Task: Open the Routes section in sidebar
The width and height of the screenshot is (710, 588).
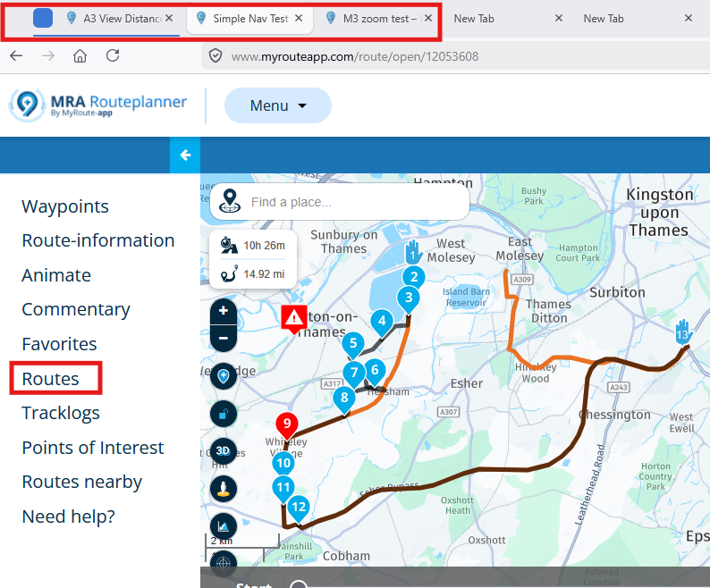Action: coord(51,379)
